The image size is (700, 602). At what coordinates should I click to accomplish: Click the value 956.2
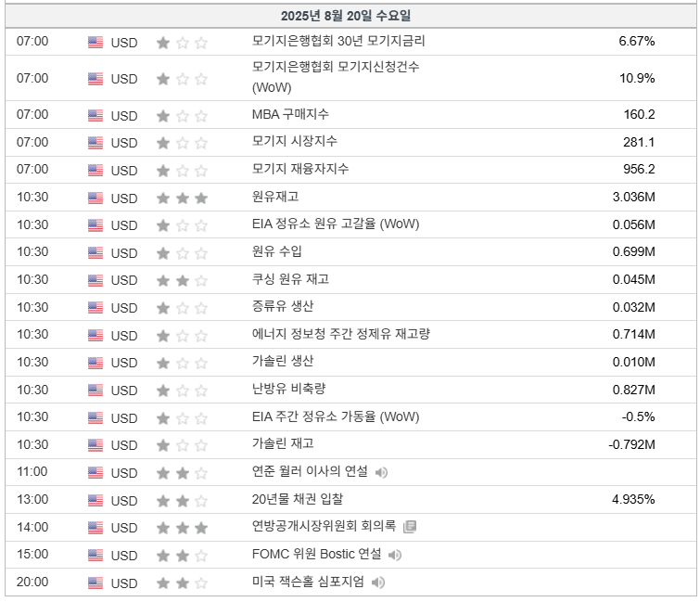(x=640, y=169)
